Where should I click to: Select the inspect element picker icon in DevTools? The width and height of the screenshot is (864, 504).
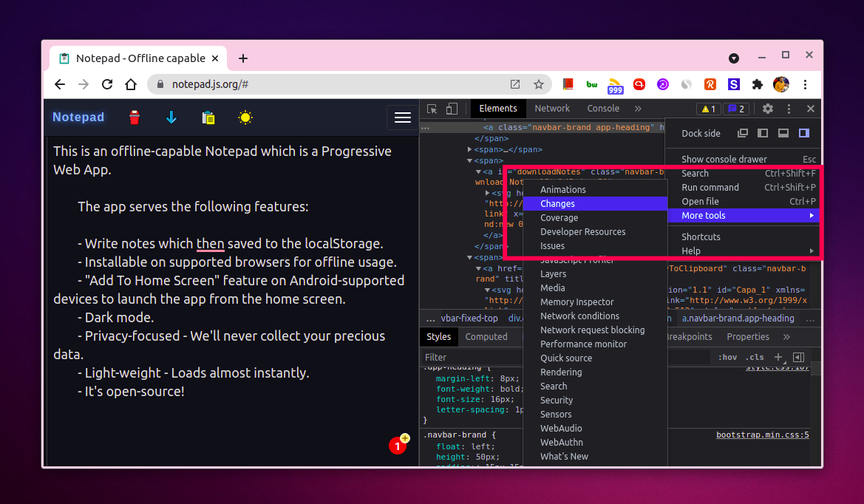point(432,109)
